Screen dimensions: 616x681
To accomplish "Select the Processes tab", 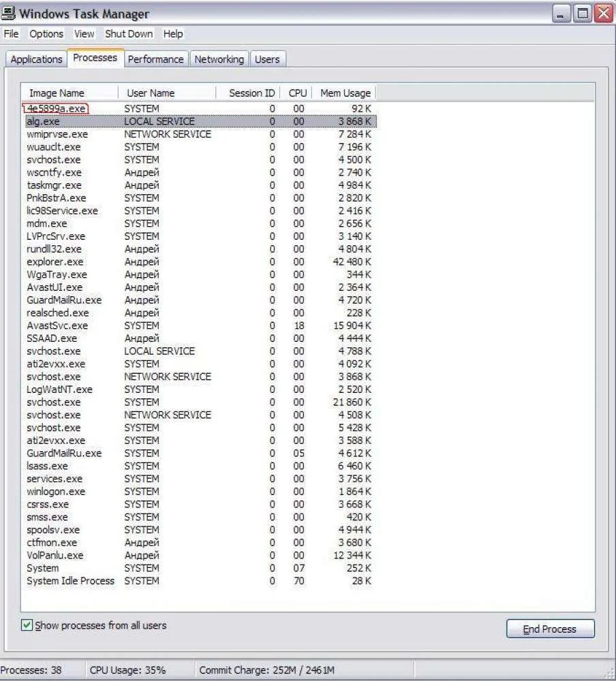I will click(95, 58).
